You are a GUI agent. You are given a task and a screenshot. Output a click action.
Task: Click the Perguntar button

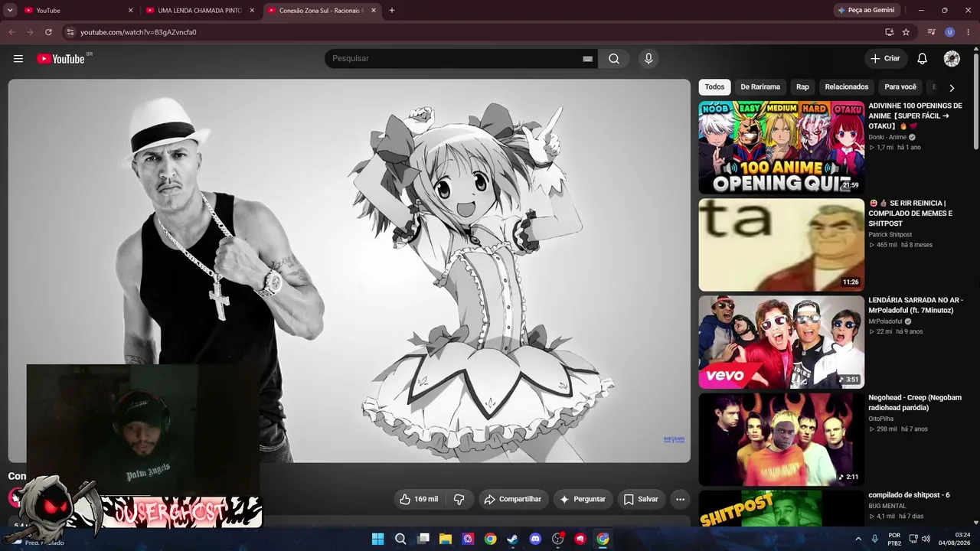click(583, 499)
